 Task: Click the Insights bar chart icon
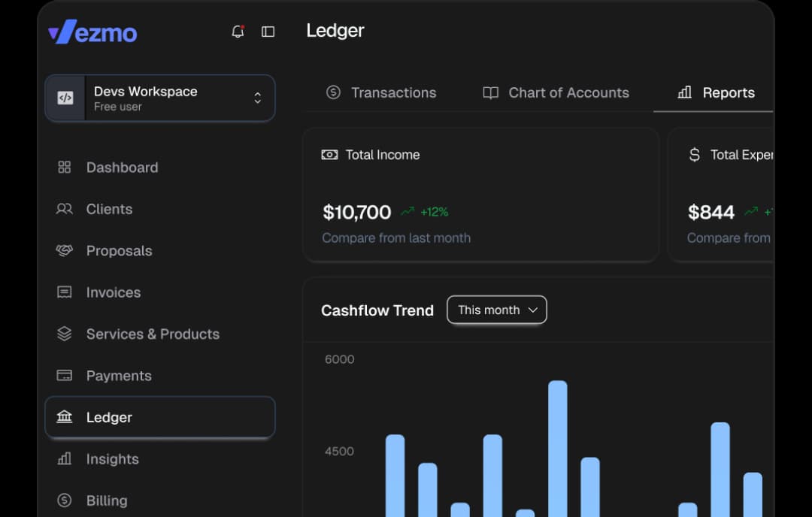[x=65, y=458]
